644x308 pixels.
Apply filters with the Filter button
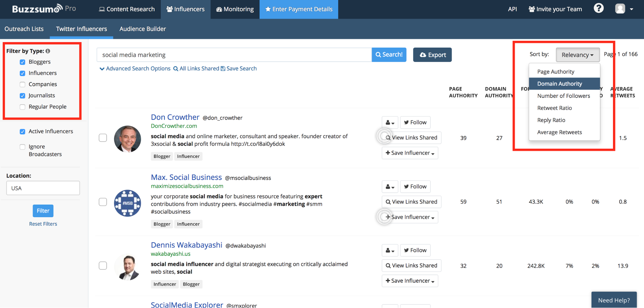pyautogui.click(x=43, y=211)
